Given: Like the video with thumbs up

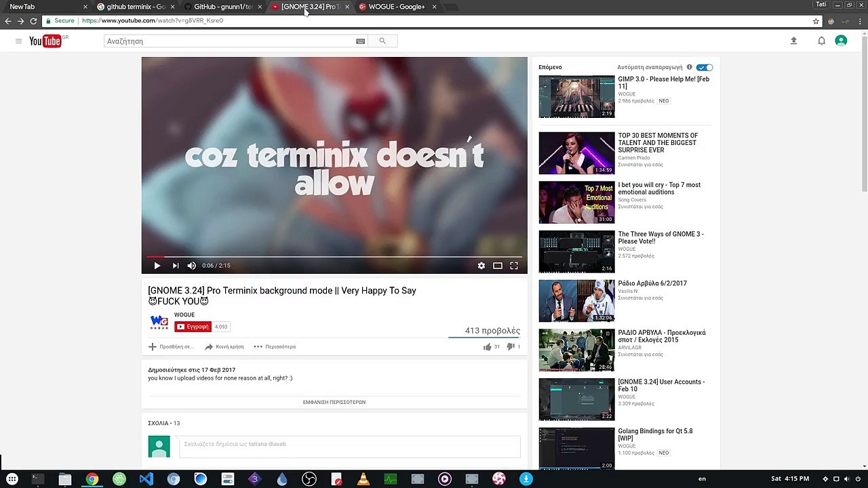Looking at the screenshot, I should click(487, 346).
